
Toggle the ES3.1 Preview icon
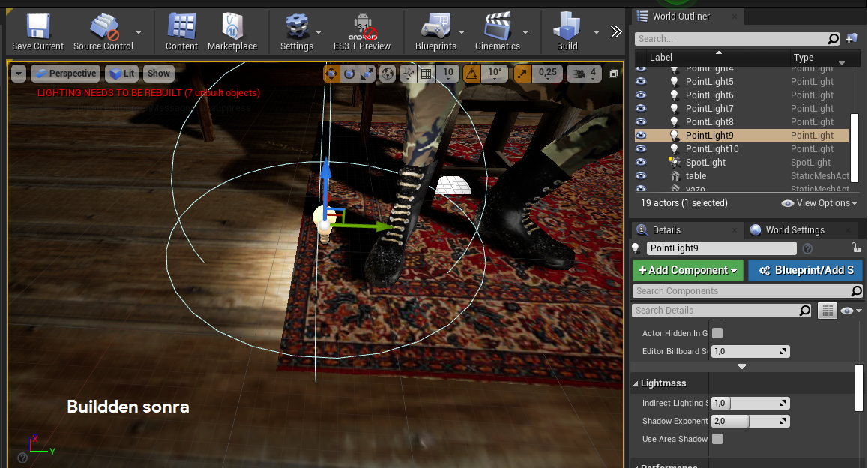tap(362, 32)
